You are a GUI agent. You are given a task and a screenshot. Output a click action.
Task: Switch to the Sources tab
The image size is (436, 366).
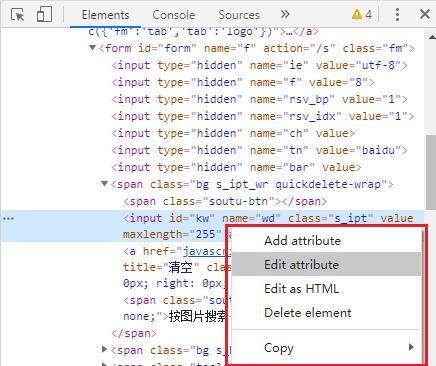coord(239,15)
